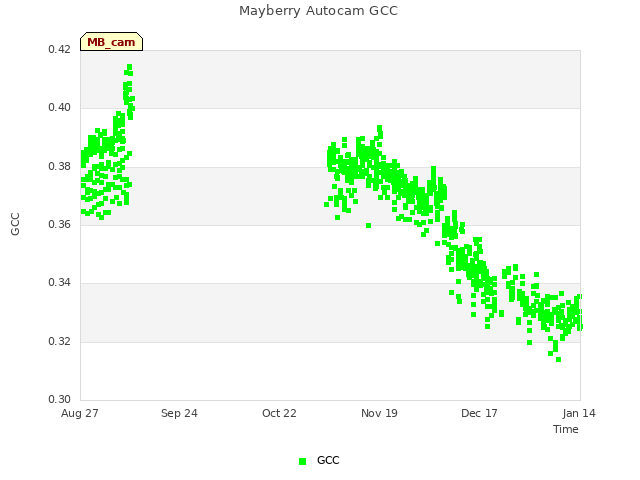Select the Oct 22 x-axis label
Screen dimensions: 640x480
pyautogui.click(x=279, y=413)
